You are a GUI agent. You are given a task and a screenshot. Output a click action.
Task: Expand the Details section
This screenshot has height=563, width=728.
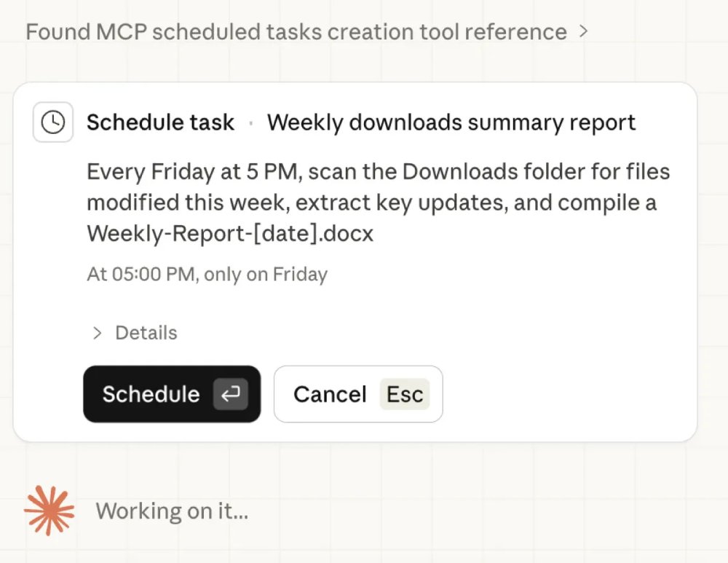point(146,333)
